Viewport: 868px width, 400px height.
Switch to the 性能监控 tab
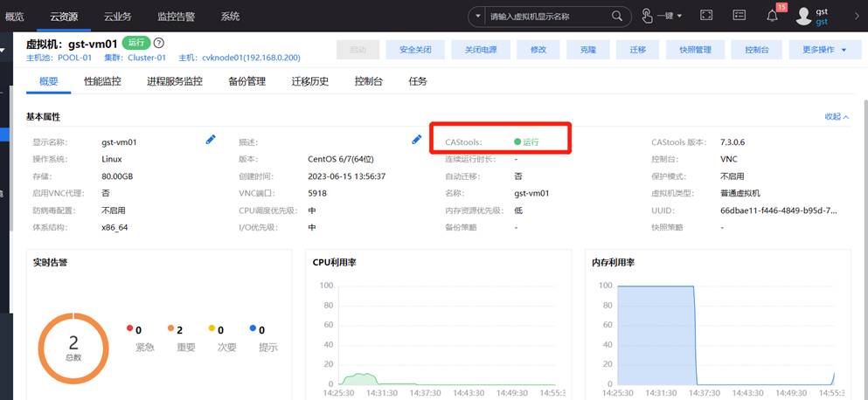click(x=102, y=81)
